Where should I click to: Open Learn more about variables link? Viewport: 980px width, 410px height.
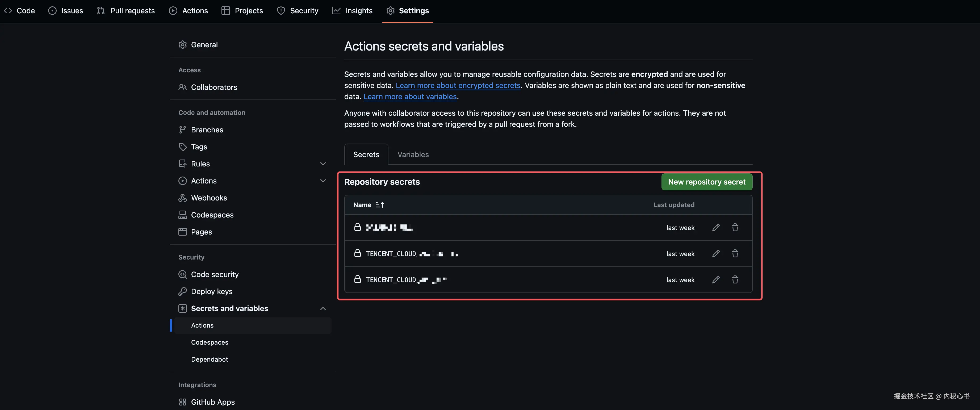[x=410, y=97]
